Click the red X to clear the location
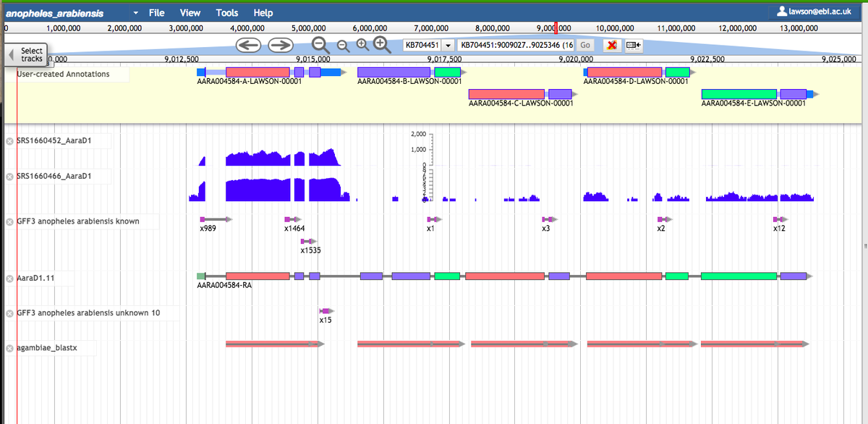The image size is (868, 424). click(x=611, y=45)
